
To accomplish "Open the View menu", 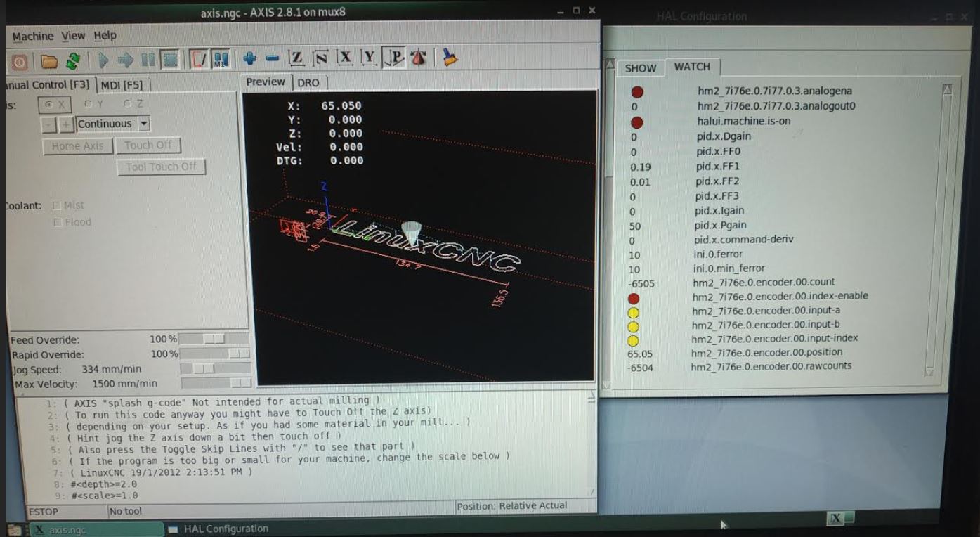I will pos(73,36).
